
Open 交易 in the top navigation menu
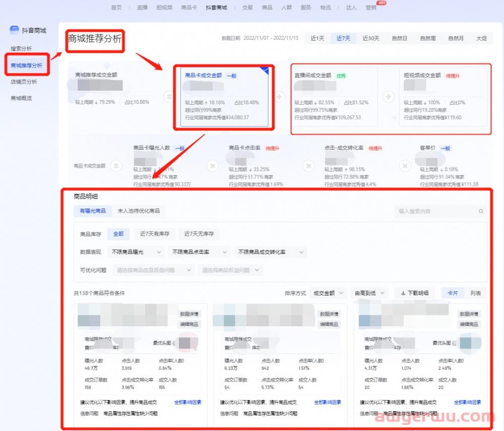(x=247, y=8)
